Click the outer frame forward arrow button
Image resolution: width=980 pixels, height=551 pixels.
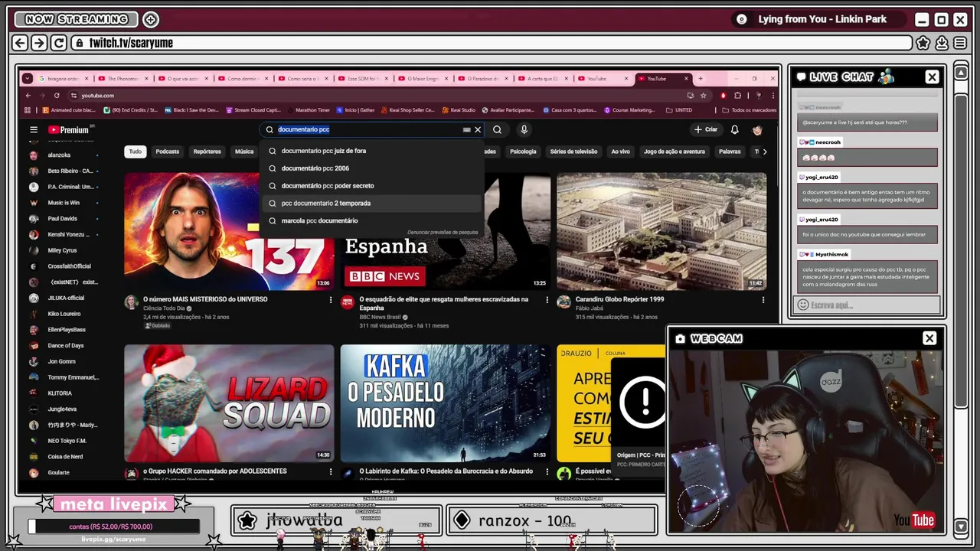coord(39,43)
